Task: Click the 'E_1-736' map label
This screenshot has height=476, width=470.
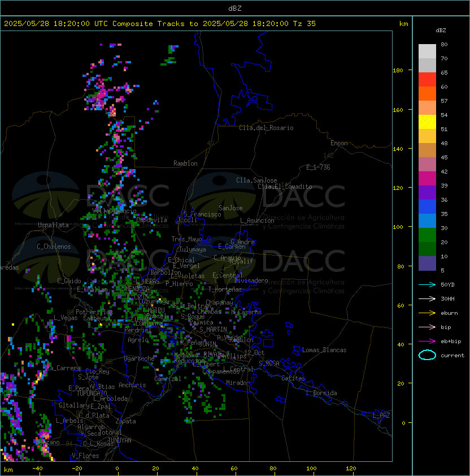Action: coord(318,167)
